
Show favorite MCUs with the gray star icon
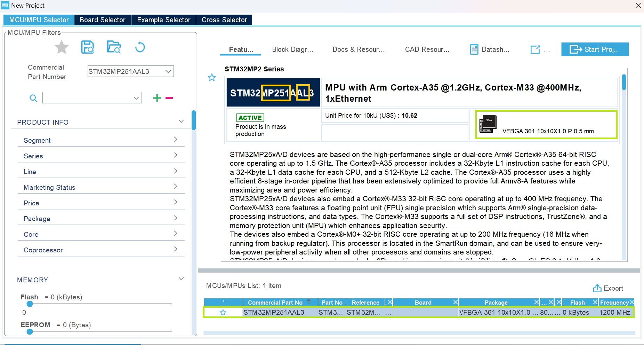coord(62,47)
